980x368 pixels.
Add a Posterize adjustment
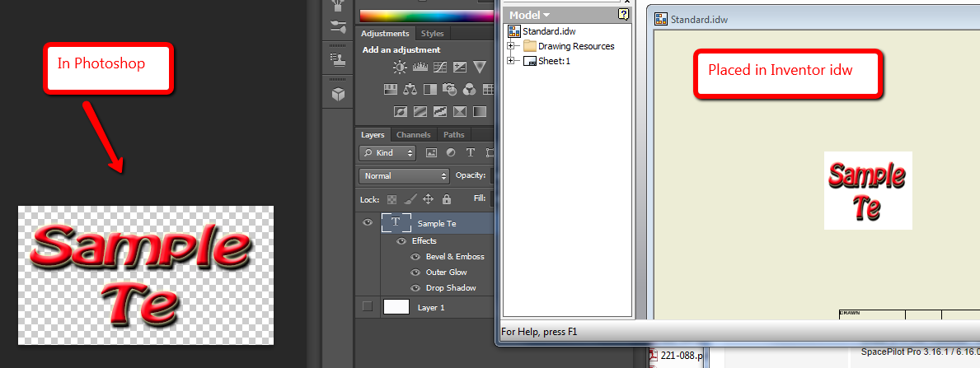(x=420, y=112)
